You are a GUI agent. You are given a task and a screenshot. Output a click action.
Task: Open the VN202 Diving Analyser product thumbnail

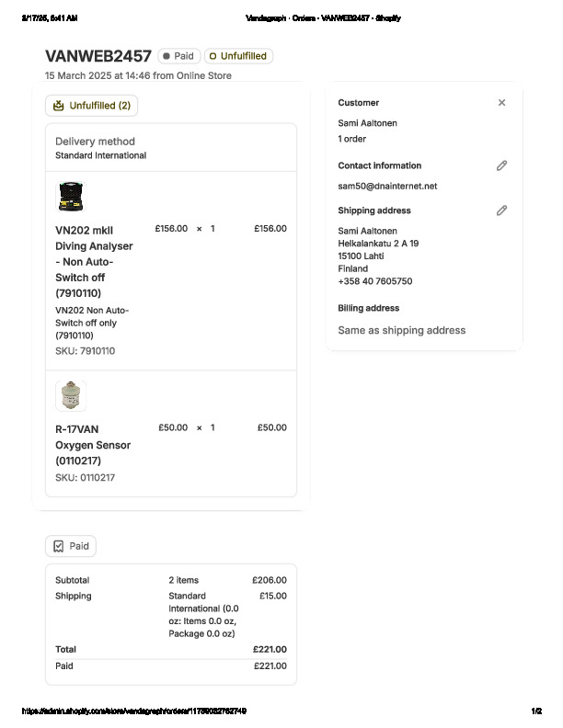point(71,197)
